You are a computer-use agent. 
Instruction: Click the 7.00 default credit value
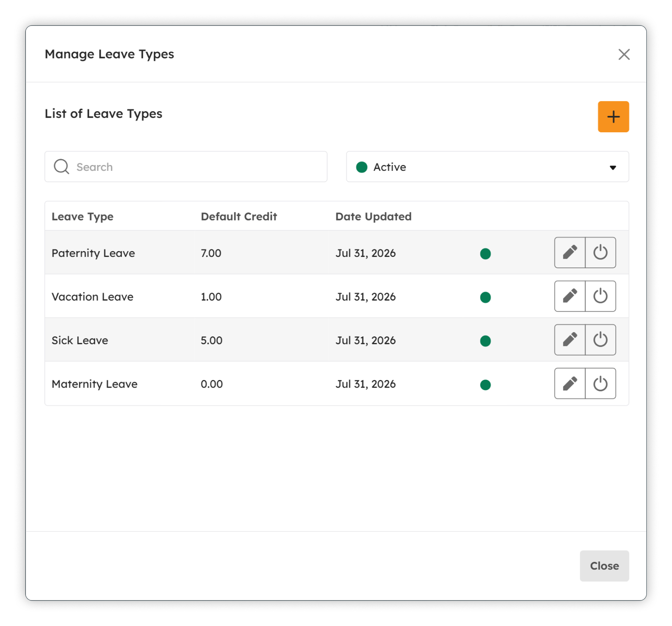pyautogui.click(x=211, y=253)
